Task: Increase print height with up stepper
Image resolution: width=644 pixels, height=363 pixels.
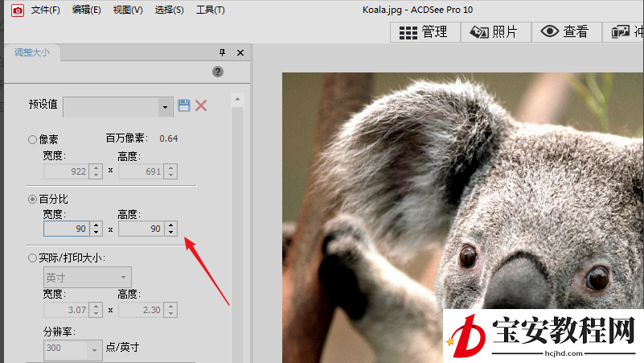Action: click(171, 307)
